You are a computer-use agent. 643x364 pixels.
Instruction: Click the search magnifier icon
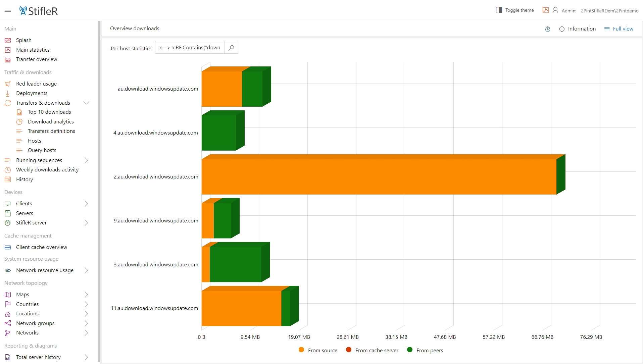(231, 48)
